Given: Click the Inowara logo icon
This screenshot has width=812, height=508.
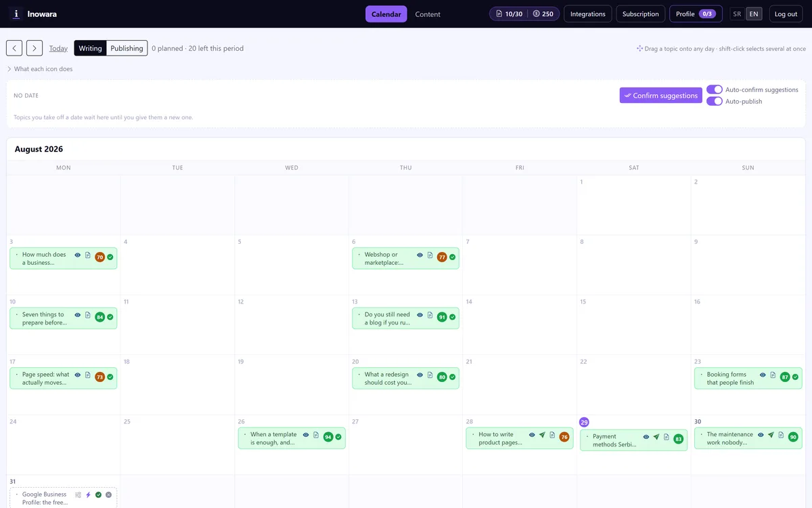Looking at the screenshot, I should tap(16, 14).
